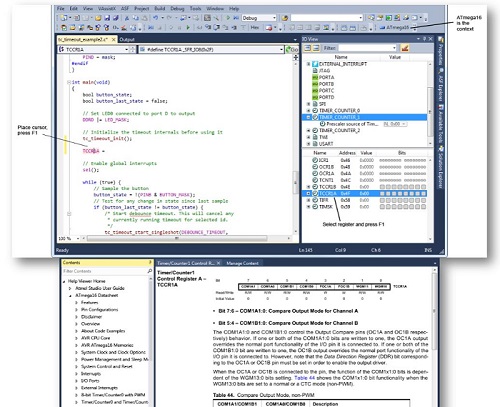Click the Go button in navigation bar

coord(292,49)
